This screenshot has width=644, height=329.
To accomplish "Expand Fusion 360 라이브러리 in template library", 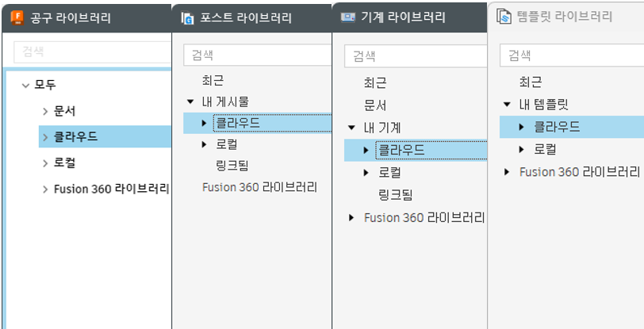I will coord(507,172).
